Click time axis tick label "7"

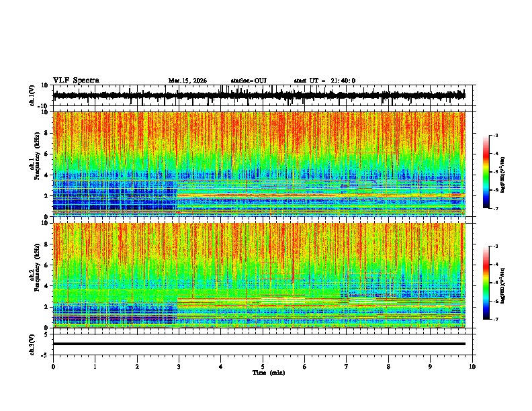point(347,367)
